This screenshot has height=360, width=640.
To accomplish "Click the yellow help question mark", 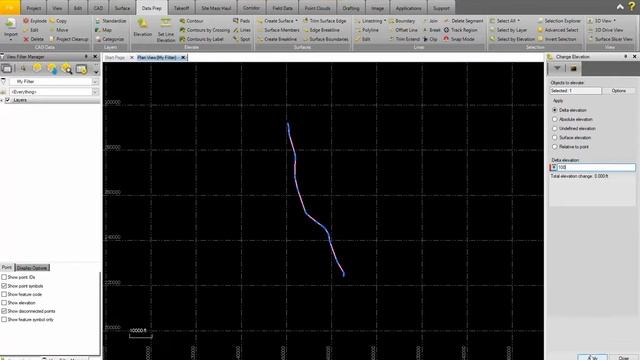I will point(632,7).
